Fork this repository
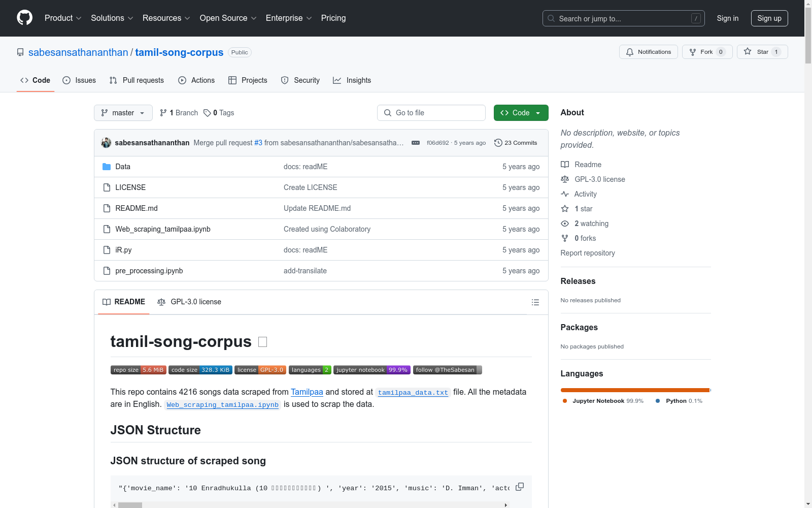Viewport: 812px width, 508px height. point(707,52)
